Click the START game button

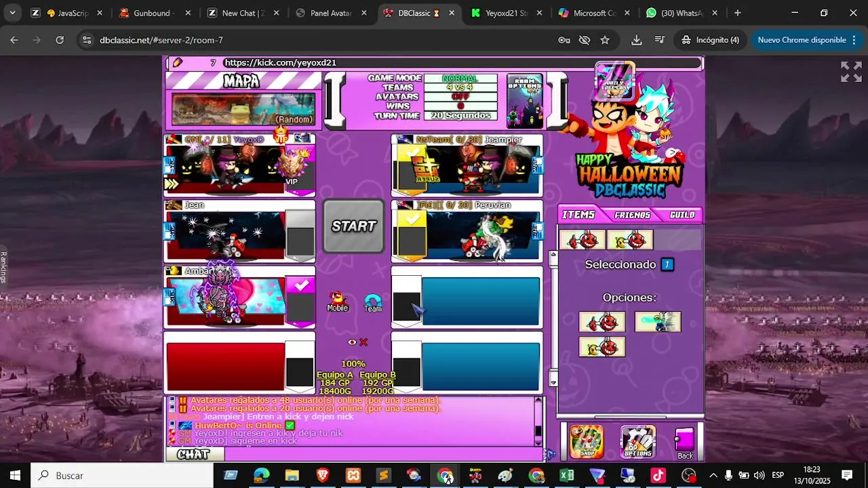(353, 226)
